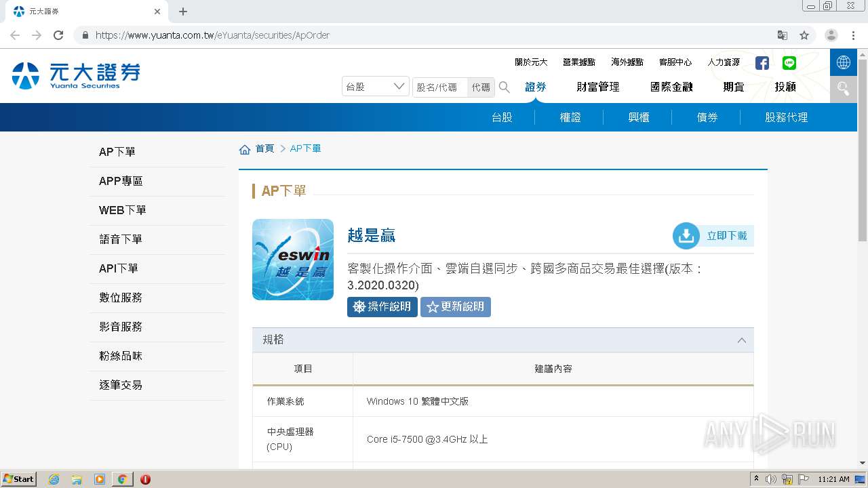Submit stock search magnifier icon
The height and width of the screenshot is (488, 868).
tap(505, 87)
